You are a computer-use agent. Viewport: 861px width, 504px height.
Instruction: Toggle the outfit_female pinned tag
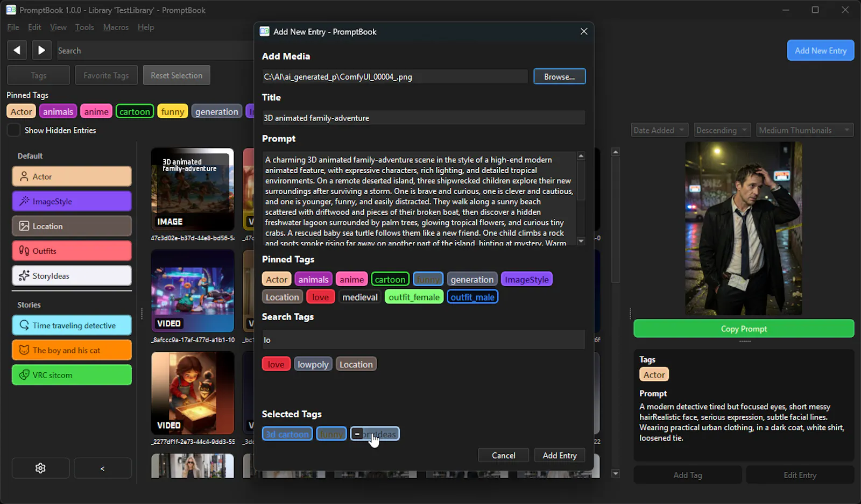[x=414, y=297]
